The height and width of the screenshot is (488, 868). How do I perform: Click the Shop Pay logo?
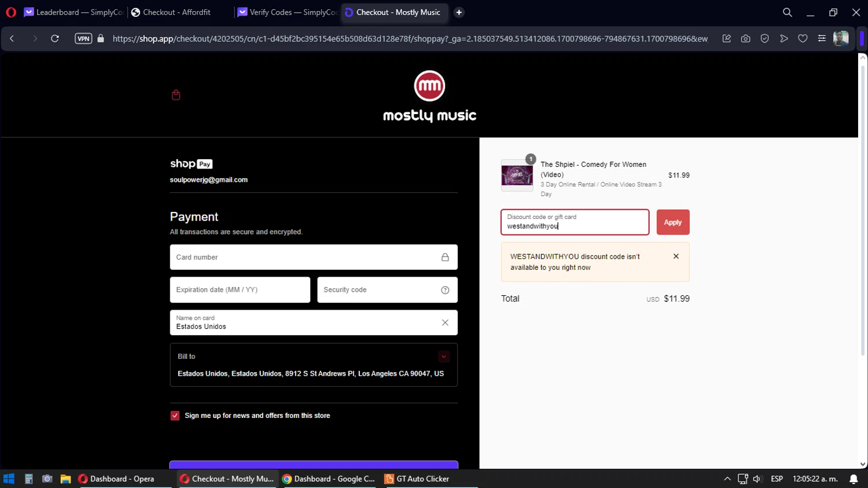191,164
